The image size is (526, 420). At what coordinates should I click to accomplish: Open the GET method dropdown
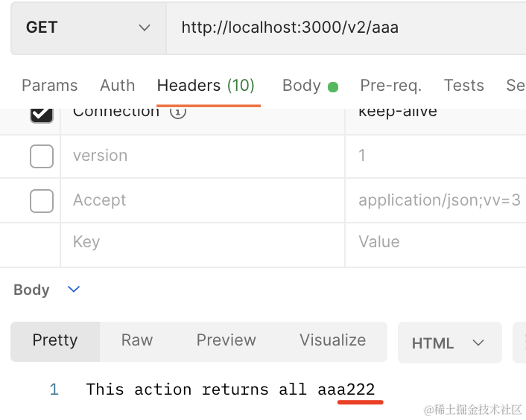pyautogui.click(x=88, y=28)
